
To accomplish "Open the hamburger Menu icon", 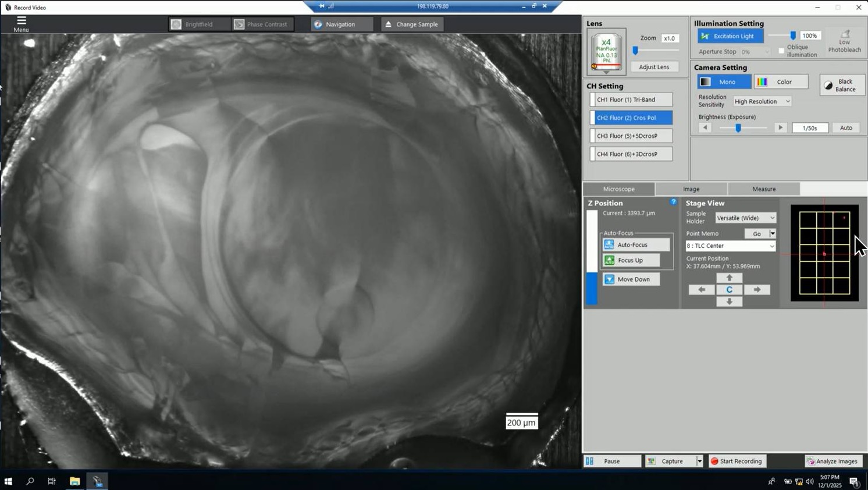I will [x=21, y=21].
